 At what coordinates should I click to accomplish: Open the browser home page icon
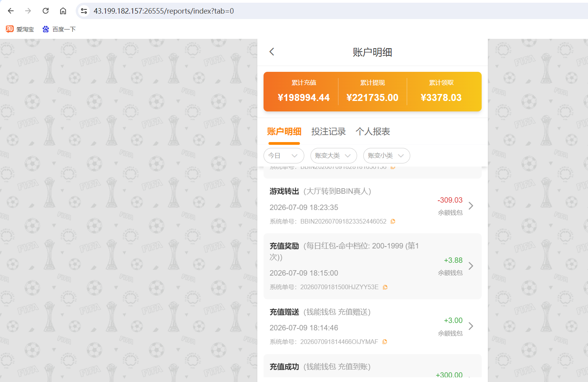(63, 11)
